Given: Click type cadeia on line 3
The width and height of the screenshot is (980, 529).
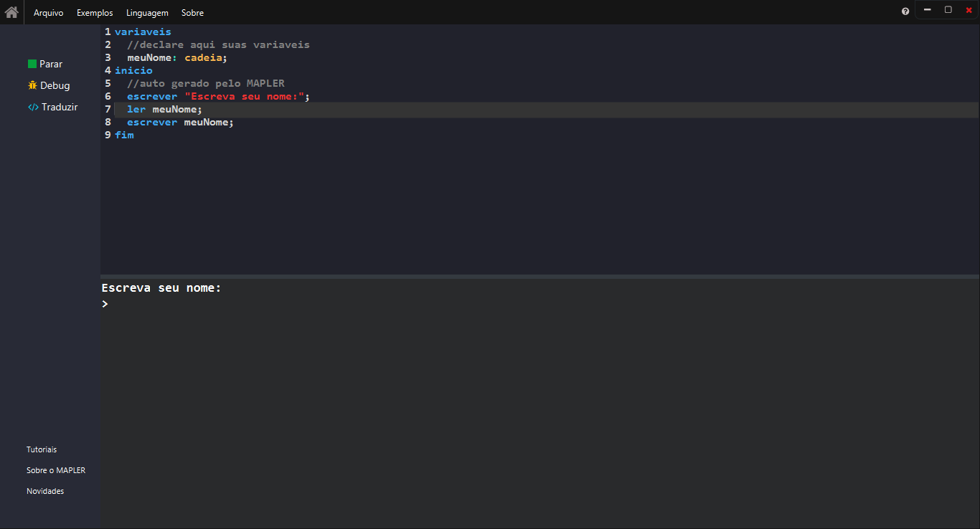Looking at the screenshot, I should point(203,57).
